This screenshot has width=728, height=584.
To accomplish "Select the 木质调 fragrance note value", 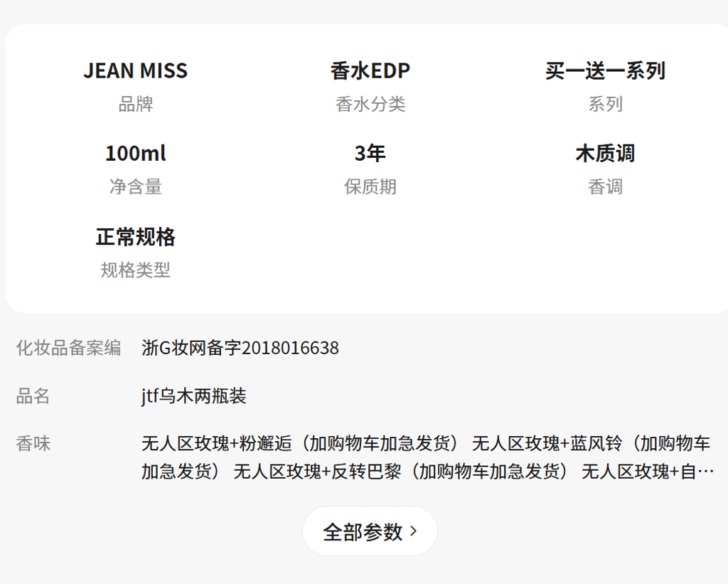I will tap(605, 154).
